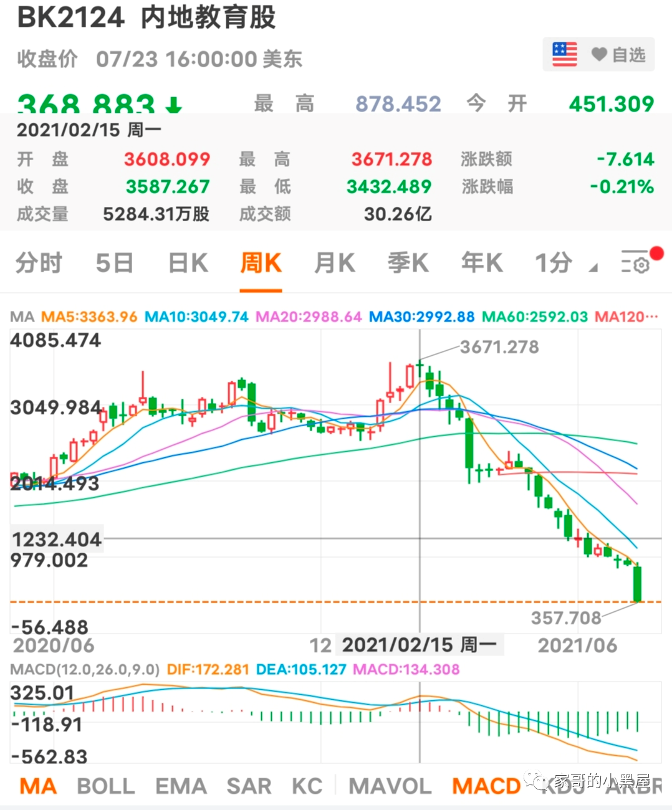The image size is (672, 810).
Task: Click the truncated MA120 legend entry
Action: click(626, 317)
